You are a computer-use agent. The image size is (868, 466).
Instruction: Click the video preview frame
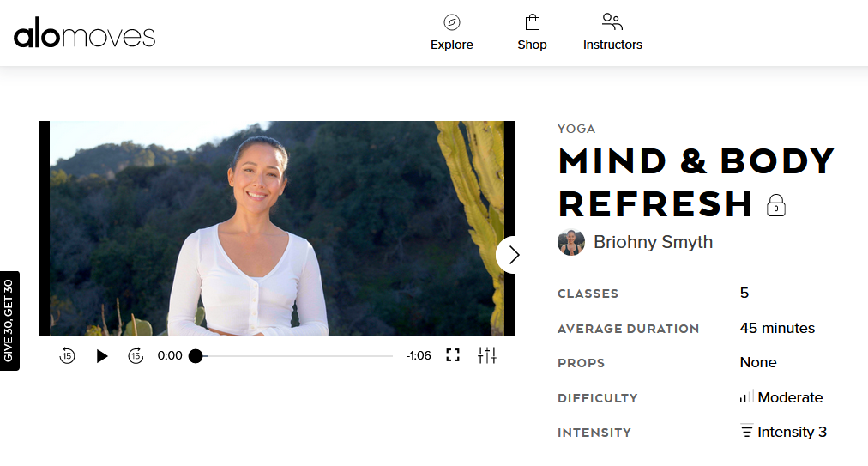pos(277,228)
